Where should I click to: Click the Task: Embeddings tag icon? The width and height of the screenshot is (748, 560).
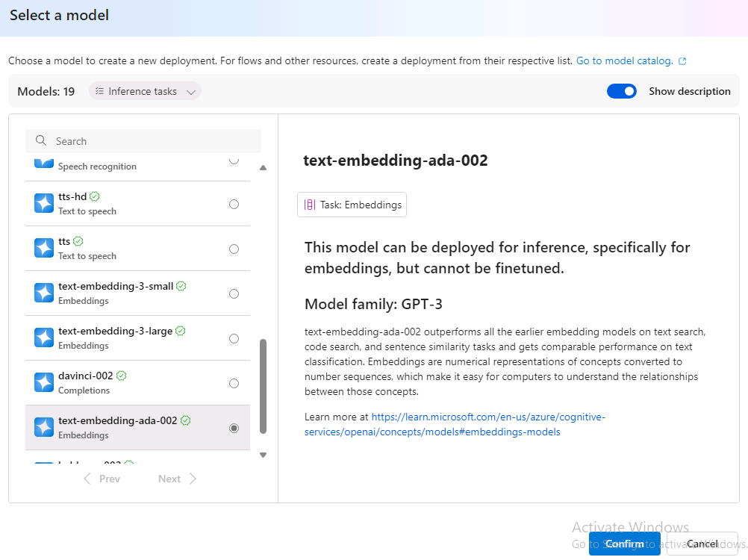click(309, 205)
